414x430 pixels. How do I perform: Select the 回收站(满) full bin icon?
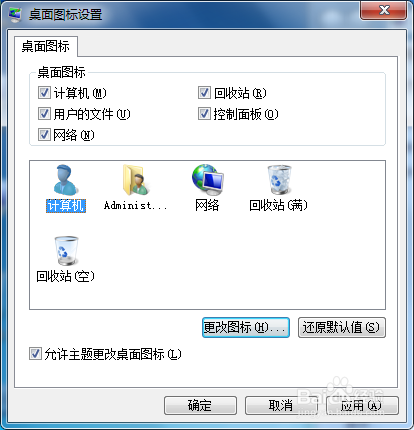coord(279,180)
